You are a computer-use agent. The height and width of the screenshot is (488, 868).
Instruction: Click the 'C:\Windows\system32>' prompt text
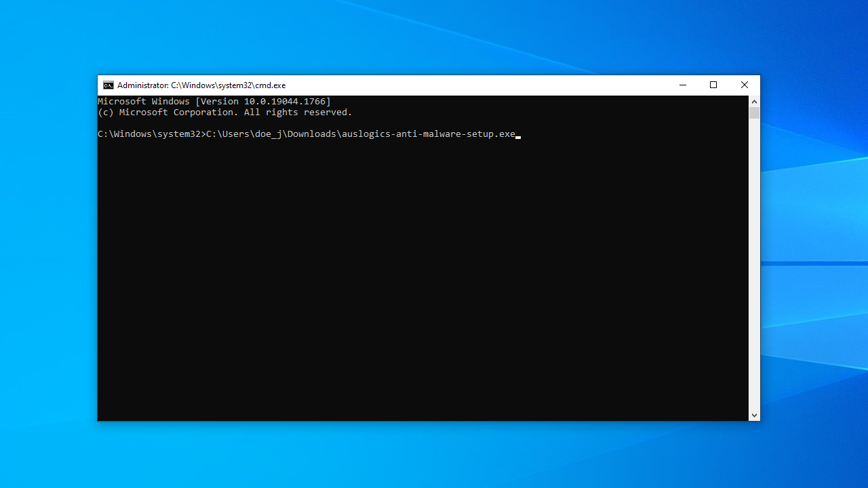152,134
